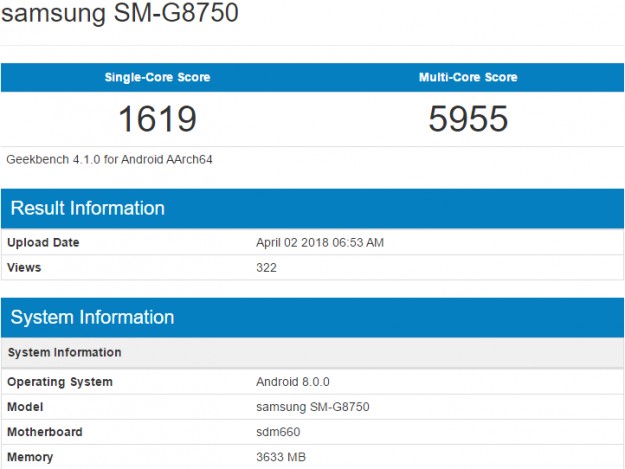The height and width of the screenshot is (469, 625).
Task: Click the blue System Information section header
Action: pyautogui.click(x=93, y=317)
